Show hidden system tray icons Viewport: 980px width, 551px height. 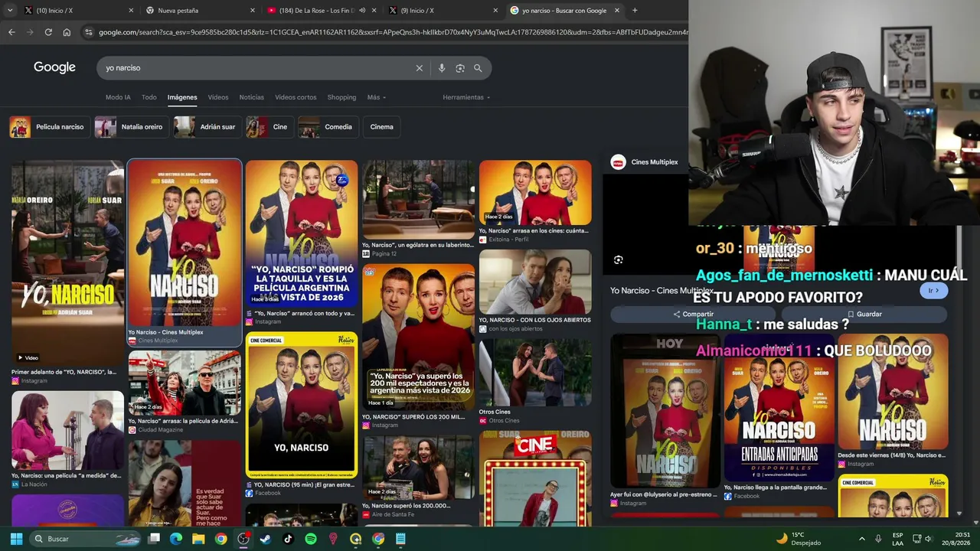[861, 539]
